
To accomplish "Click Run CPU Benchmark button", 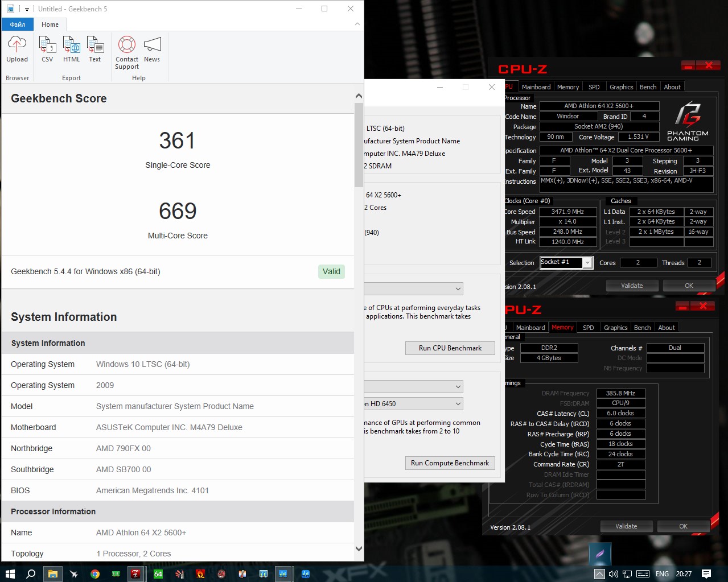I will [450, 348].
